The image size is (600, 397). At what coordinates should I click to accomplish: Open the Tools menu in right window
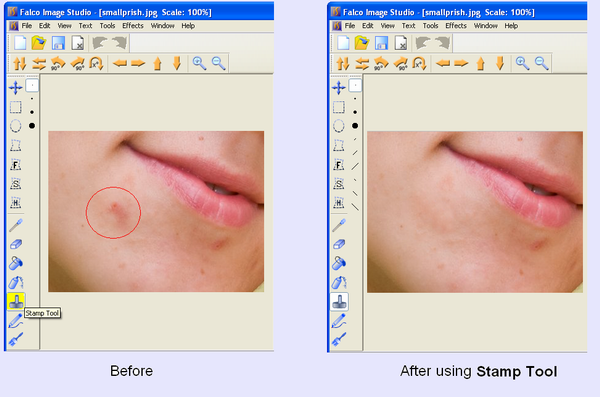point(430,26)
